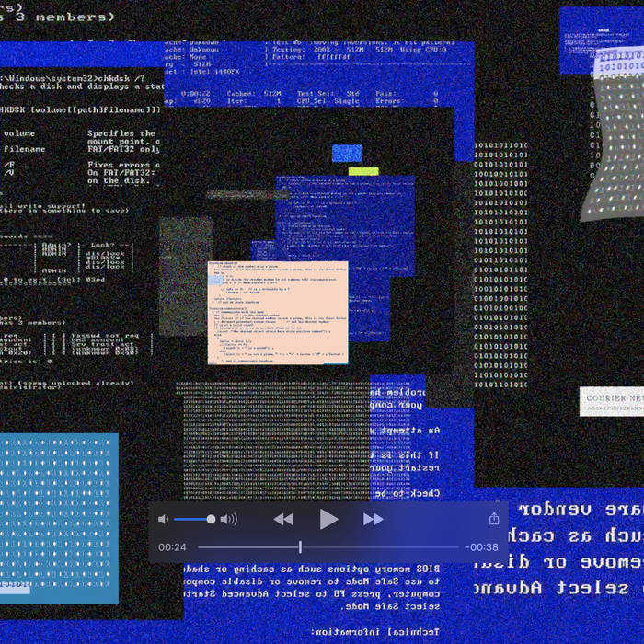The height and width of the screenshot is (644, 644).
Task: Mute audio via low-volume speaker icon
Action: coord(163,519)
